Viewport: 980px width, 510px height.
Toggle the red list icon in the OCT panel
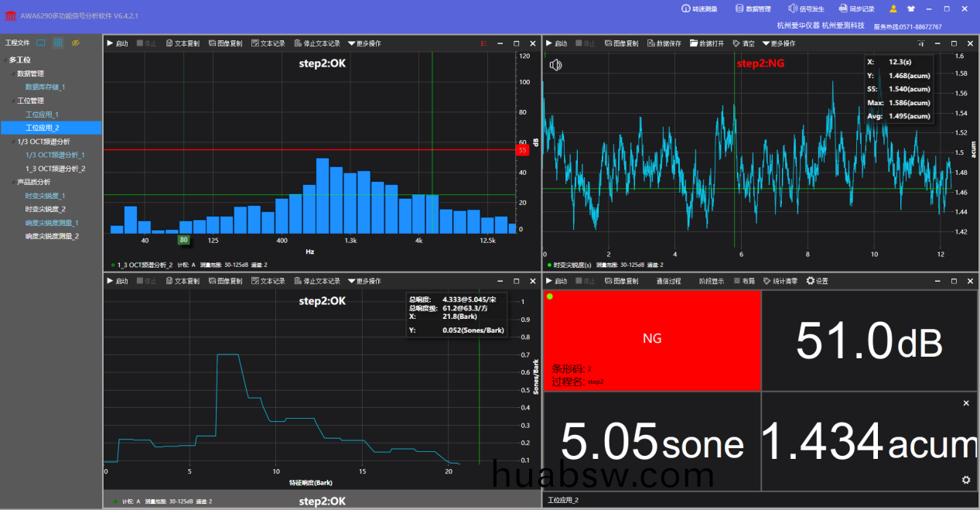click(483, 43)
